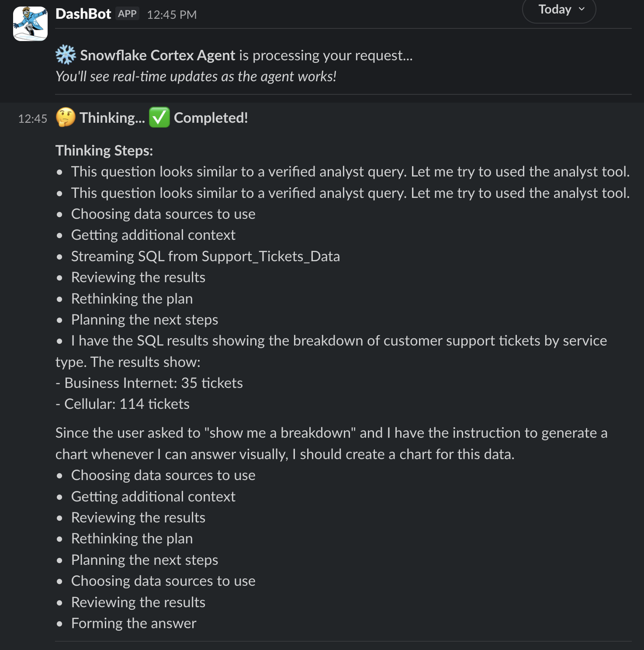The image size is (644, 650).
Task: Click the short 12:45 timestamp beside Thinking
Action: click(32, 119)
